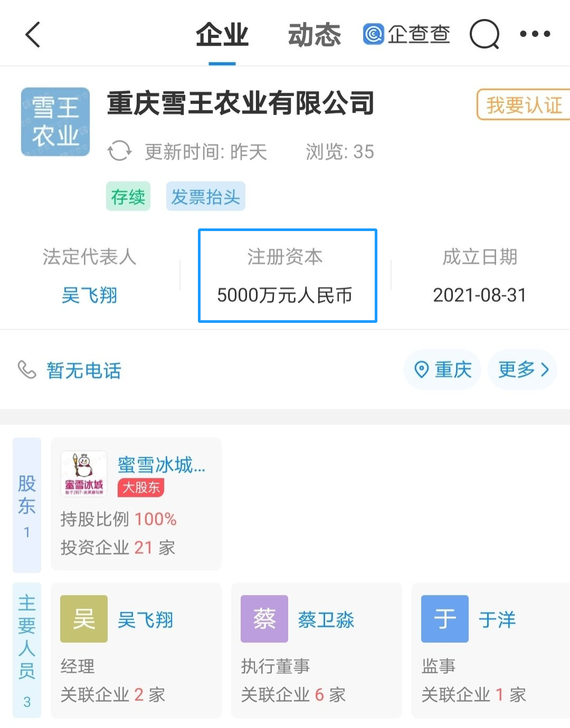Open the search magnifier icon
The width and height of the screenshot is (570, 728).
pyautogui.click(x=484, y=34)
